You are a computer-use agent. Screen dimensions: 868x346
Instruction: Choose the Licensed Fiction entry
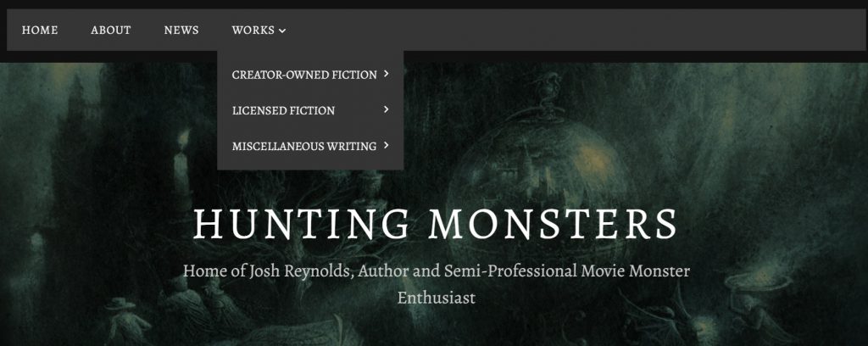(x=283, y=111)
